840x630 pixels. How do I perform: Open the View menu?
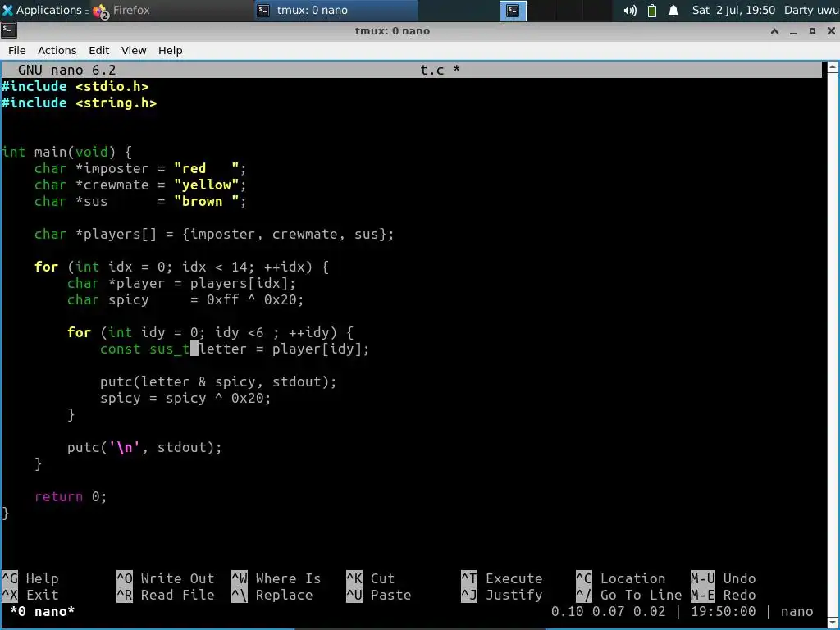(134, 50)
